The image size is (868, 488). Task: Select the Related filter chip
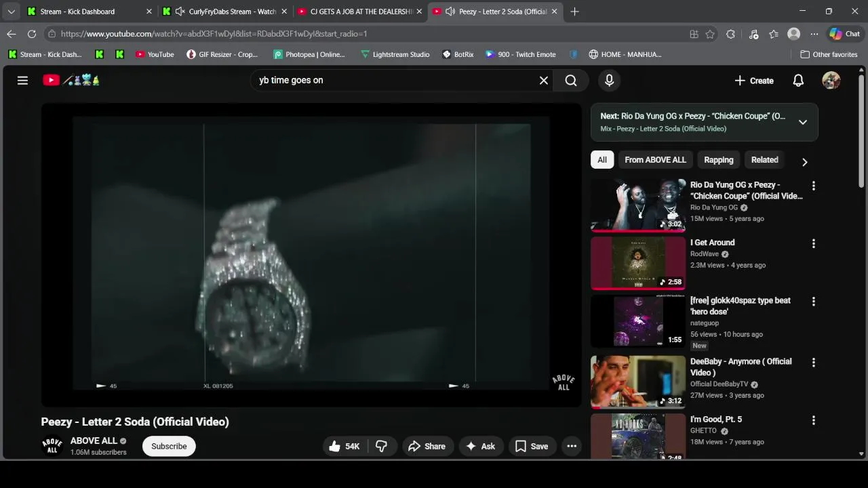764,160
